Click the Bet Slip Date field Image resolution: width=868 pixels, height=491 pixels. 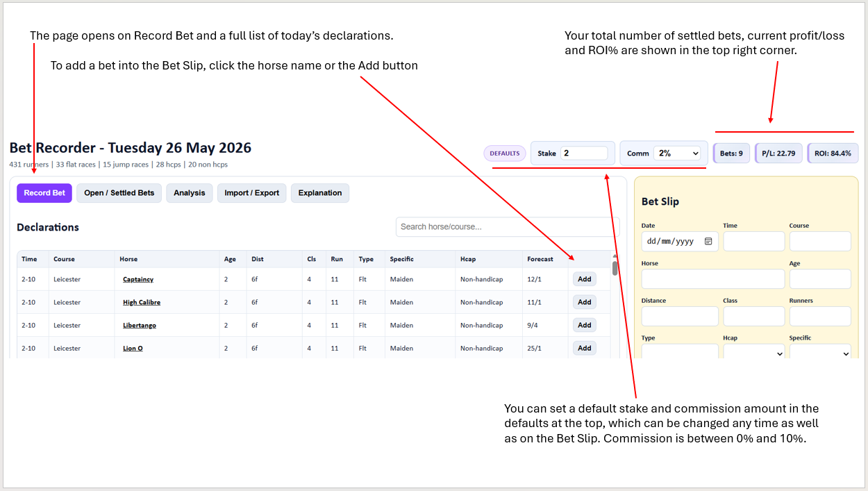[x=680, y=242]
